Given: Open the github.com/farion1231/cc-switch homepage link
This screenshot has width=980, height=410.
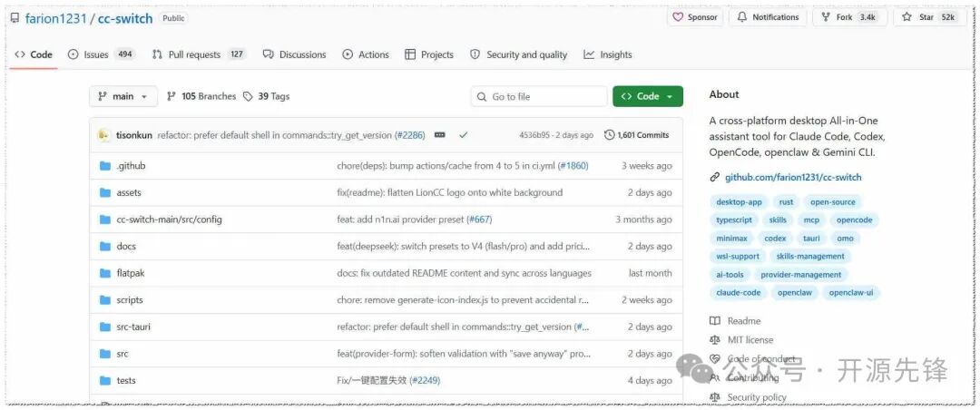Looking at the screenshot, I should 792,177.
